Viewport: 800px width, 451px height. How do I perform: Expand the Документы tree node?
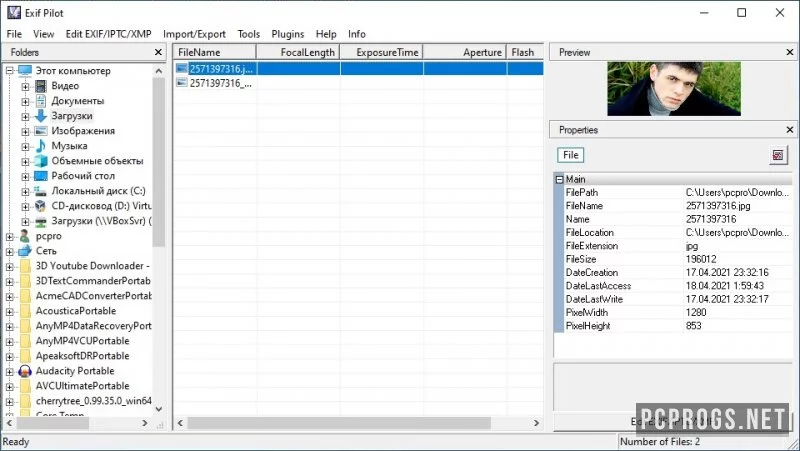pyautogui.click(x=25, y=102)
